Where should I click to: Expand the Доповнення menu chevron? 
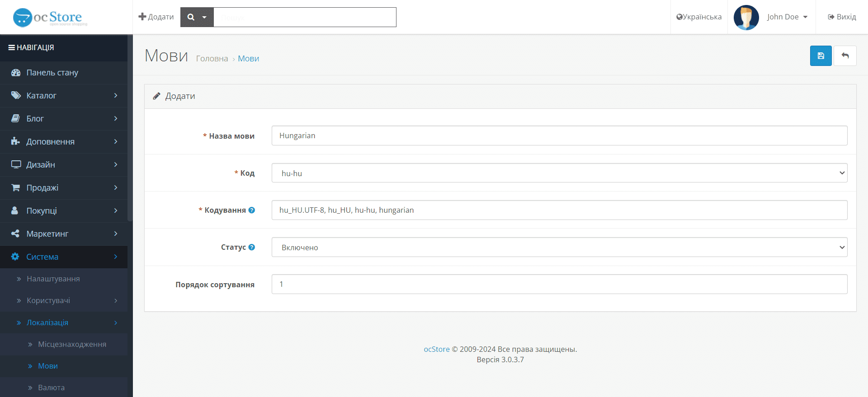click(x=116, y=141)
